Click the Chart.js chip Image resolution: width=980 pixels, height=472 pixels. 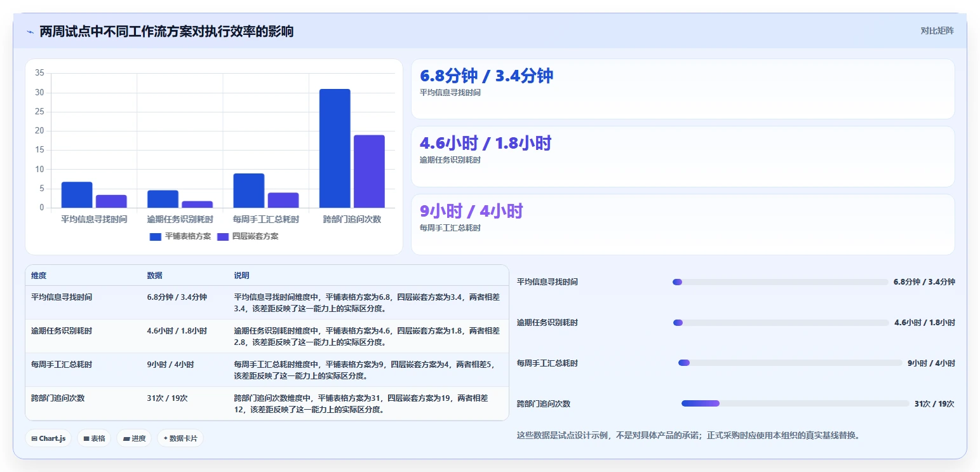coord(48,438)
